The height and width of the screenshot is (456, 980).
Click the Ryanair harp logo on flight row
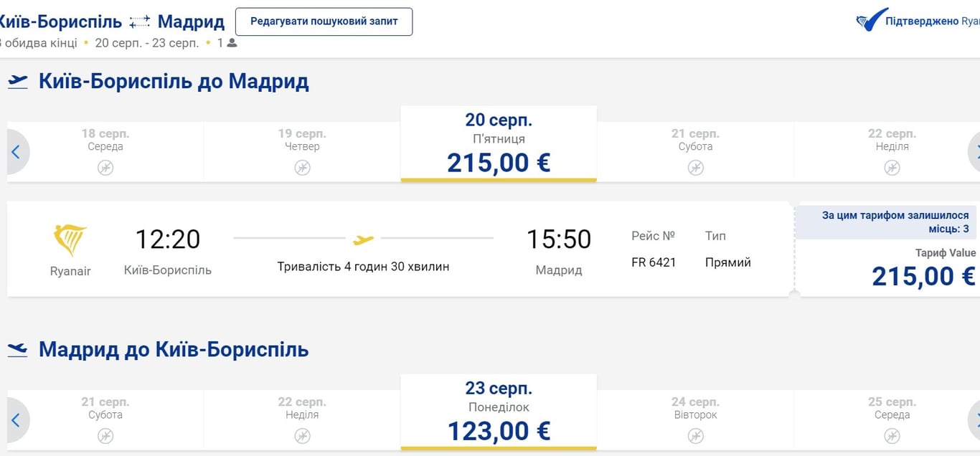[70, 239]
